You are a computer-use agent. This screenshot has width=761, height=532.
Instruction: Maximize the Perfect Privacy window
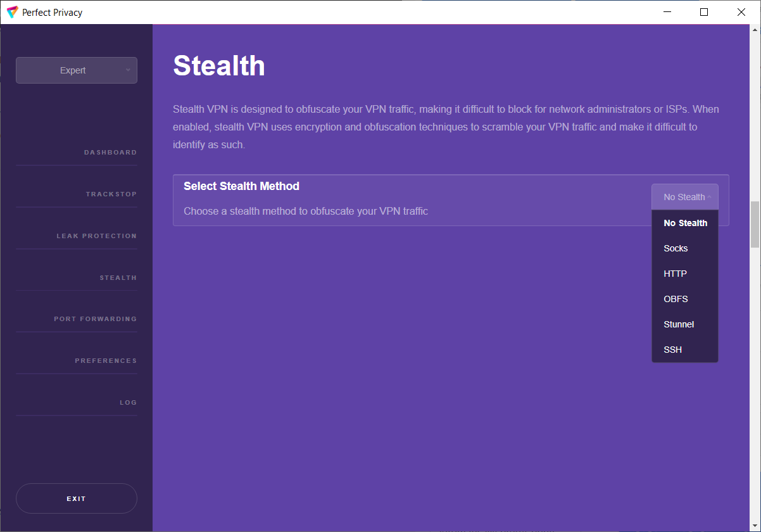[704, 12]
